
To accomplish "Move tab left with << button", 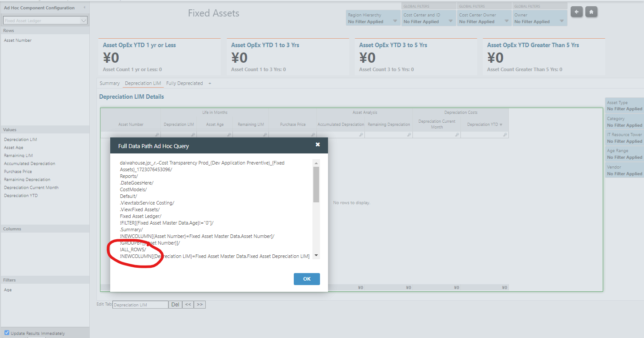I will tap(188, 305).
